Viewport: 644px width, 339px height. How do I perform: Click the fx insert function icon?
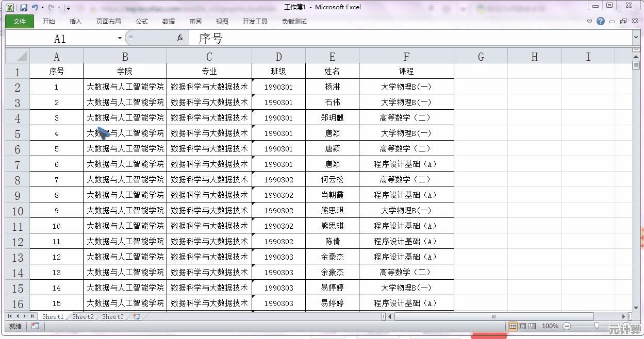coord(180,38)
